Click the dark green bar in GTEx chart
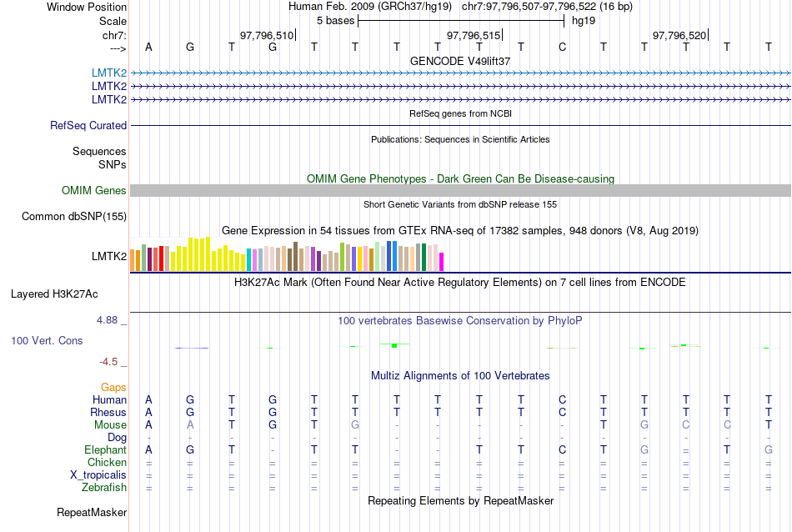 (x=424, y=257)
